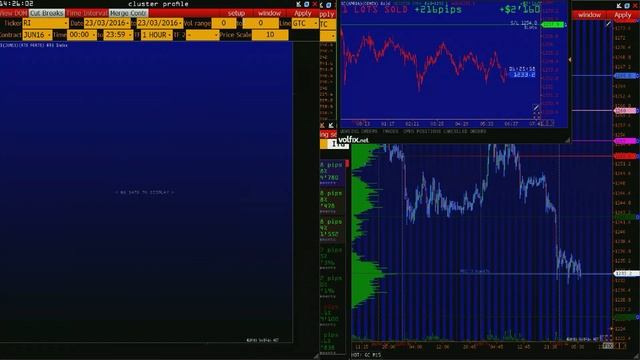The image size is (640, 360).
Task: Switch to the CANCELLED ORDERS tab
Action: (x=464, y=131)
